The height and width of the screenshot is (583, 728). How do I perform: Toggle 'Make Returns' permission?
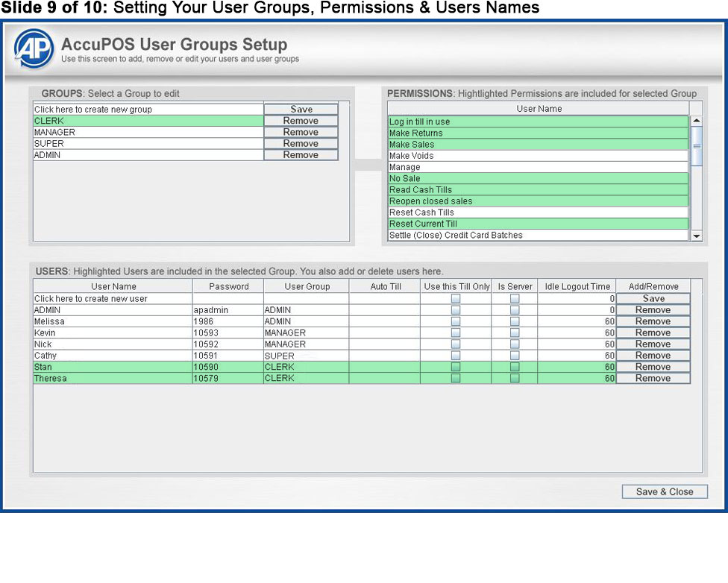click(538, 133)
